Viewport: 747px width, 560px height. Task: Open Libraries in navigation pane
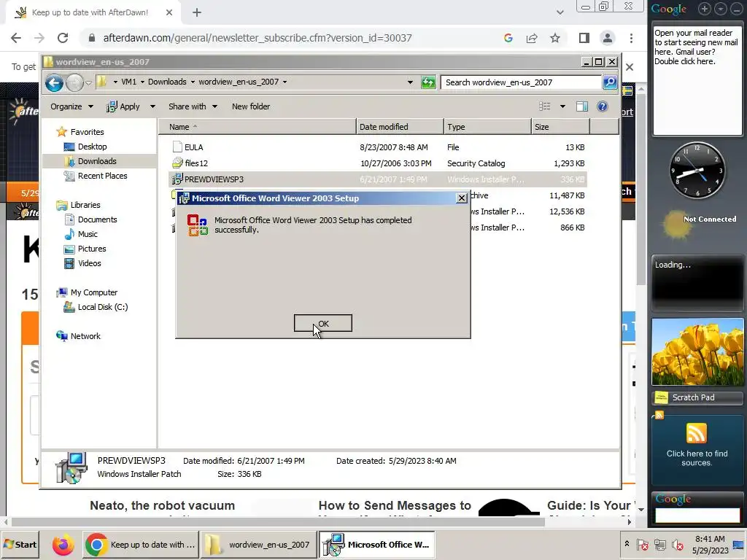[x=85, y=205]
